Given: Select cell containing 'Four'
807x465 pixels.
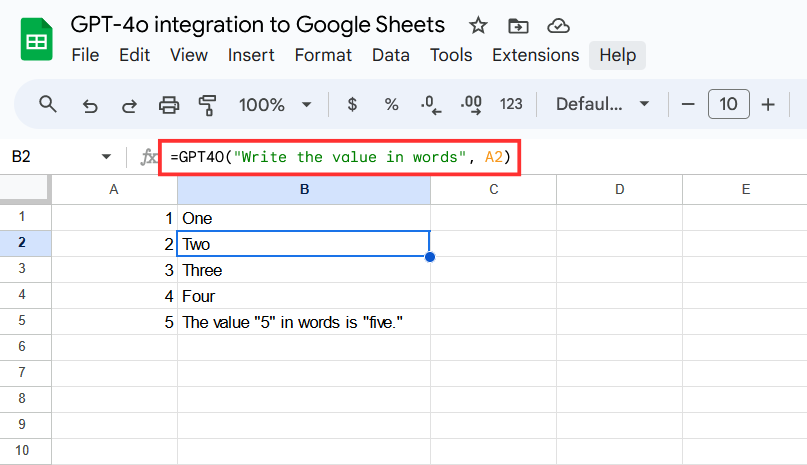Looking at the screenshot, I should point(304,296).
